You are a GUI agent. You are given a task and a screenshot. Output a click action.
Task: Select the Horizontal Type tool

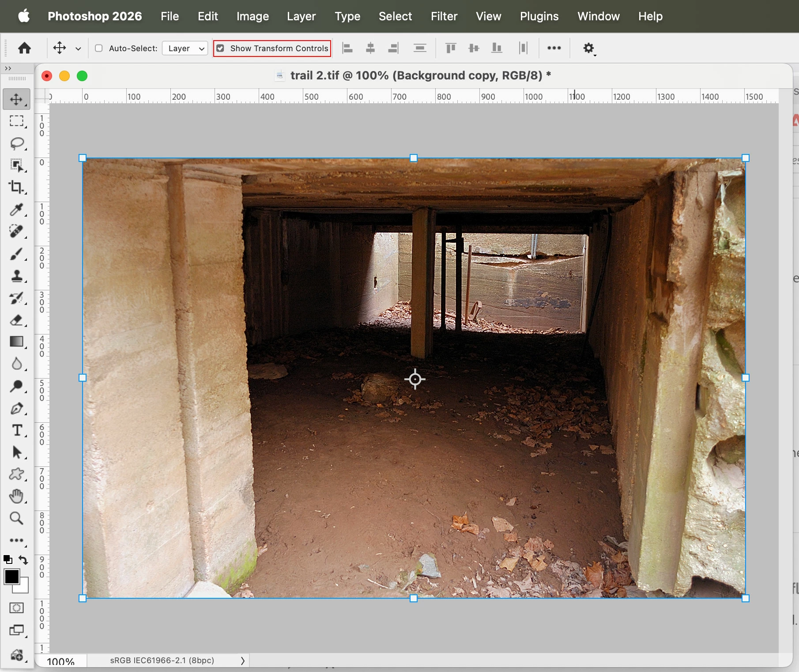(x=17, y=430)
